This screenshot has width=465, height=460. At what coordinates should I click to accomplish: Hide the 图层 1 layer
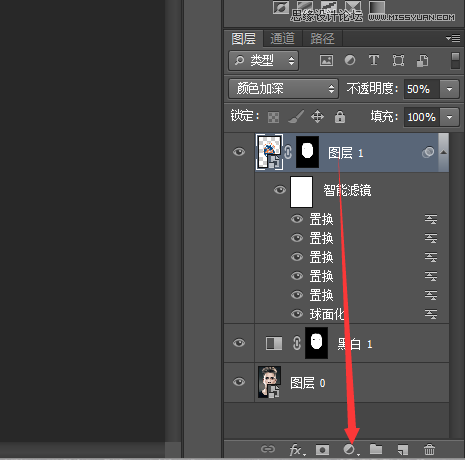coord(239,152)
